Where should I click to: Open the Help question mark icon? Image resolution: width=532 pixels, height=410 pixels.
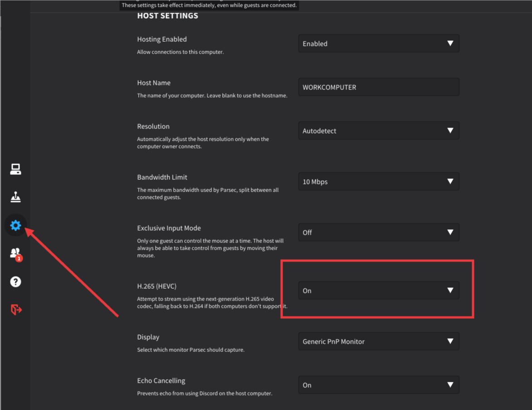[x=15, y=282]
